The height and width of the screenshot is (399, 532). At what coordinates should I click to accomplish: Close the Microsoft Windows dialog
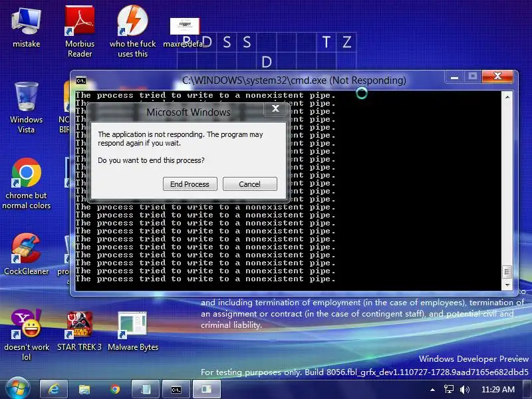(275, 108)
